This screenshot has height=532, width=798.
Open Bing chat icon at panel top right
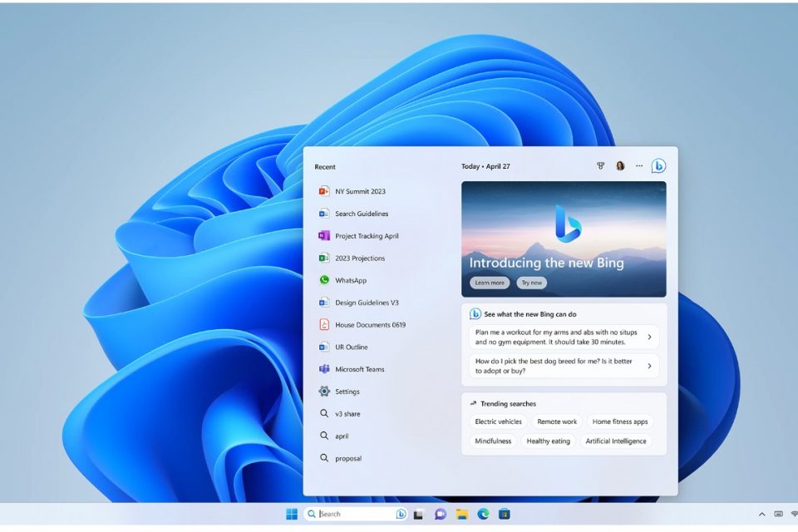(658, 166)
